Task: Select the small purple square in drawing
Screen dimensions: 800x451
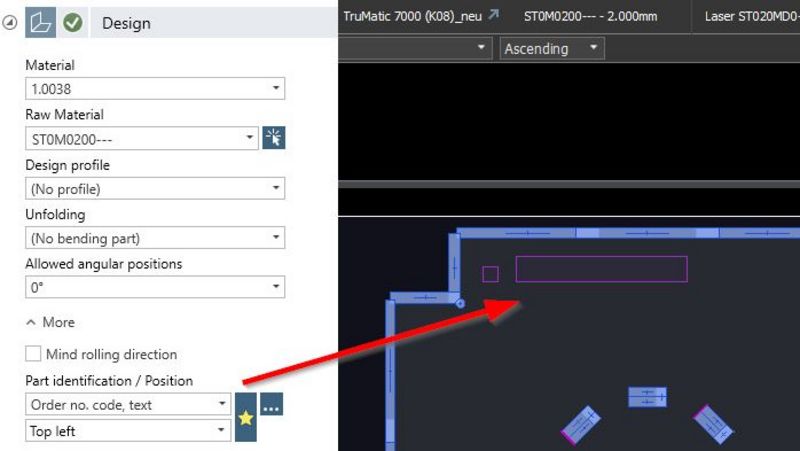Action: click(490, 274)
